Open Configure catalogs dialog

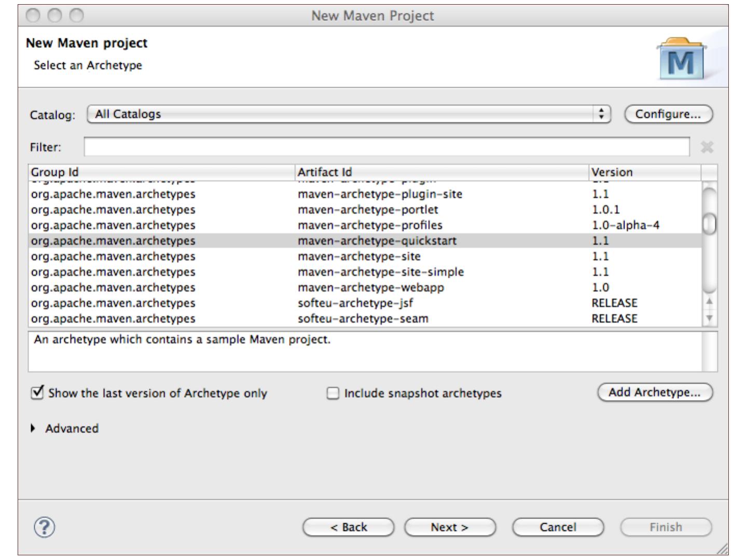point(668,114)
